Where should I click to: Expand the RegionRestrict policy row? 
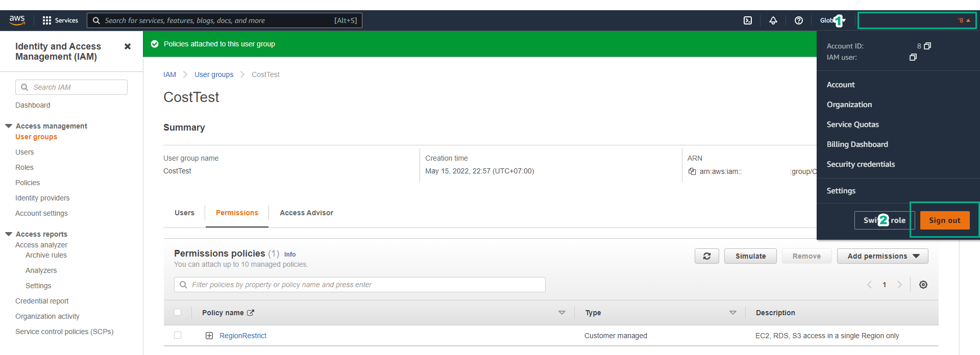point(209,336)
